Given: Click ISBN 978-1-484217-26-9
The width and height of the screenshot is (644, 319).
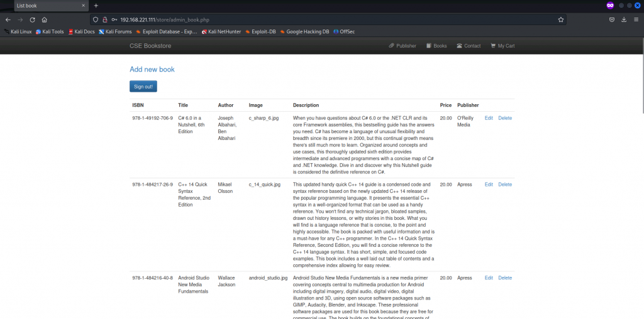Looking at the screenshot, I should pyautogui.click(x=153, y=185).
